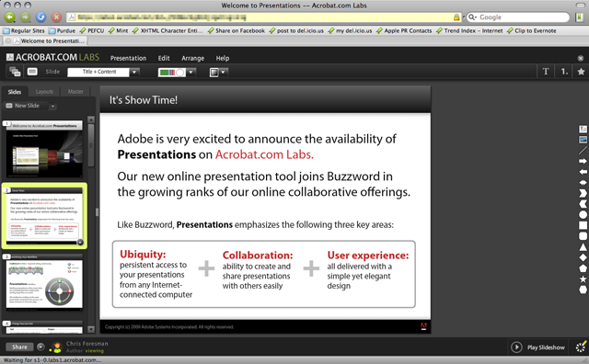Click slide panel scrollbar down arrow

click(x=91, y=329)
